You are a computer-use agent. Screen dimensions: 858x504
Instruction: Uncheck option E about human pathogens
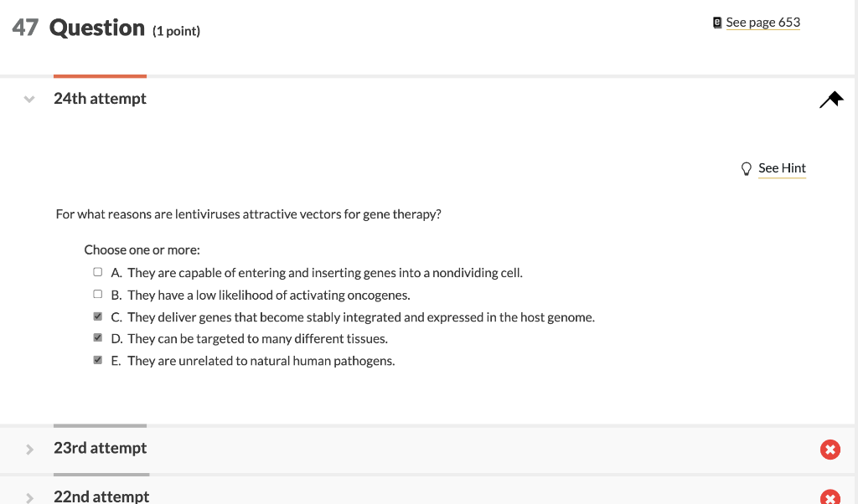pos(98,361)
